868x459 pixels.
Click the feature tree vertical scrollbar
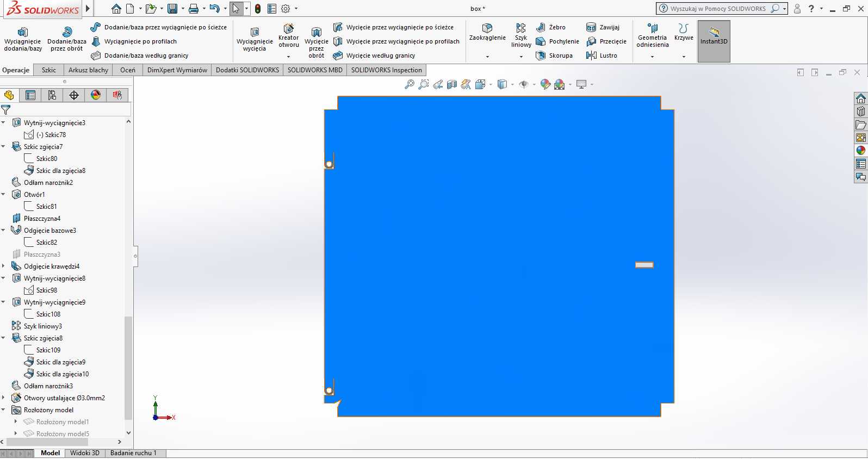(x=128, y=368)
